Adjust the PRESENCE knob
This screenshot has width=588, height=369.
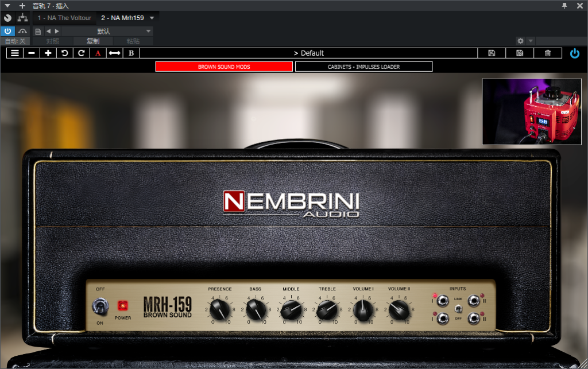[x=219, y=310]
